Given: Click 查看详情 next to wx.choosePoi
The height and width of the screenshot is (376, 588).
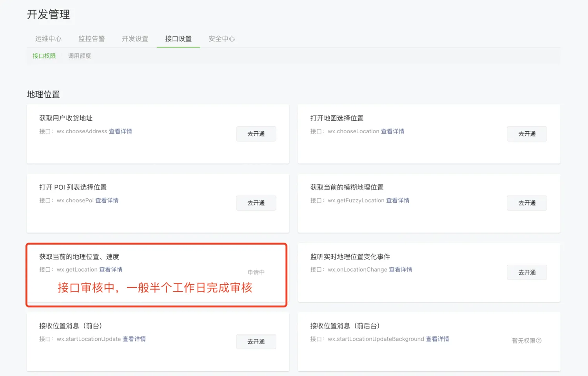Looking at the screenshot, I should tap(107, 200).
